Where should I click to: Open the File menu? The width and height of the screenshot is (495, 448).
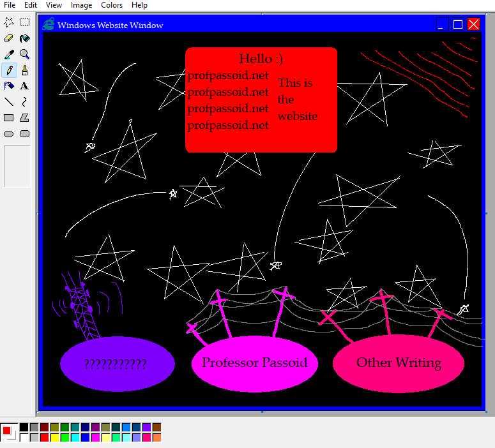click(10, 5)
